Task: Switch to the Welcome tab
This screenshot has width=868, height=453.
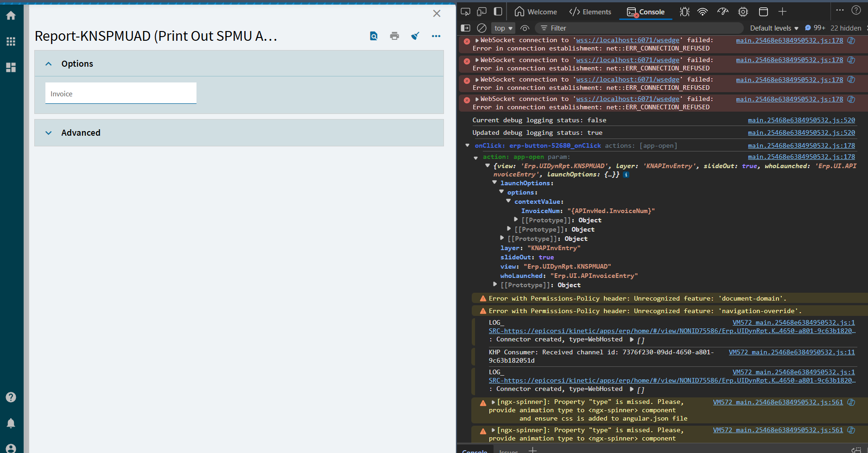Action: (536, 12)
